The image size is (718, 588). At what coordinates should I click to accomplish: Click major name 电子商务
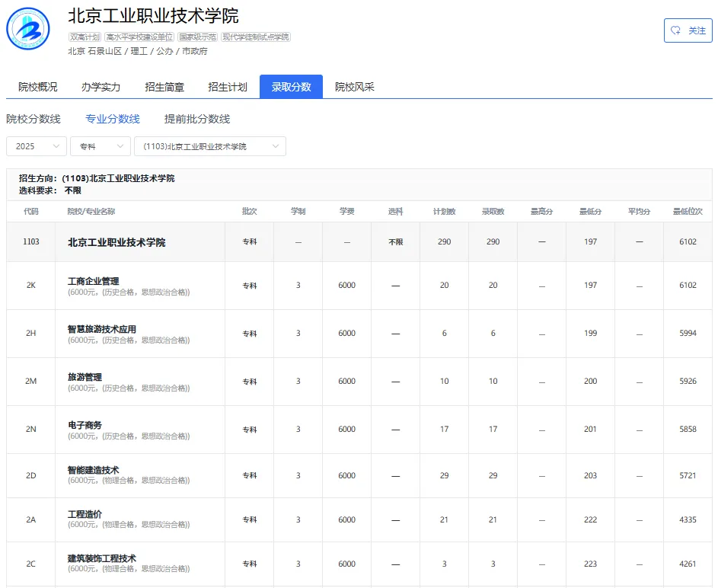click(85, 426)
